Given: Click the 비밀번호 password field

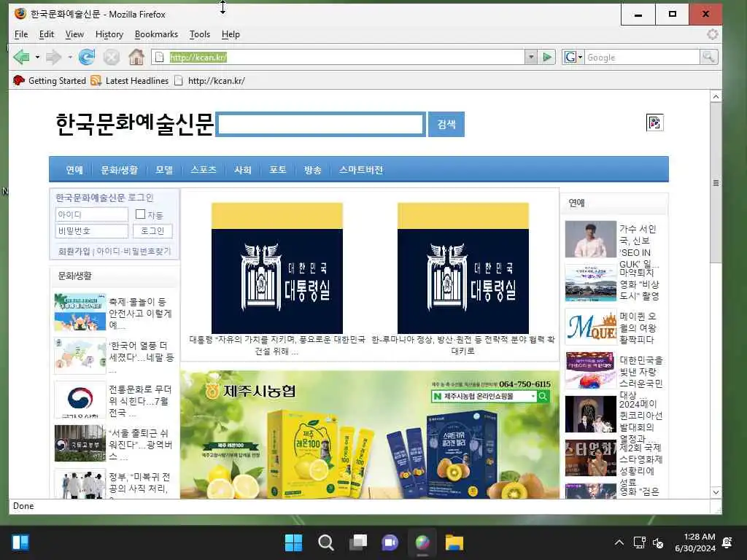Looking at the screenshot, I should [92, 231].
